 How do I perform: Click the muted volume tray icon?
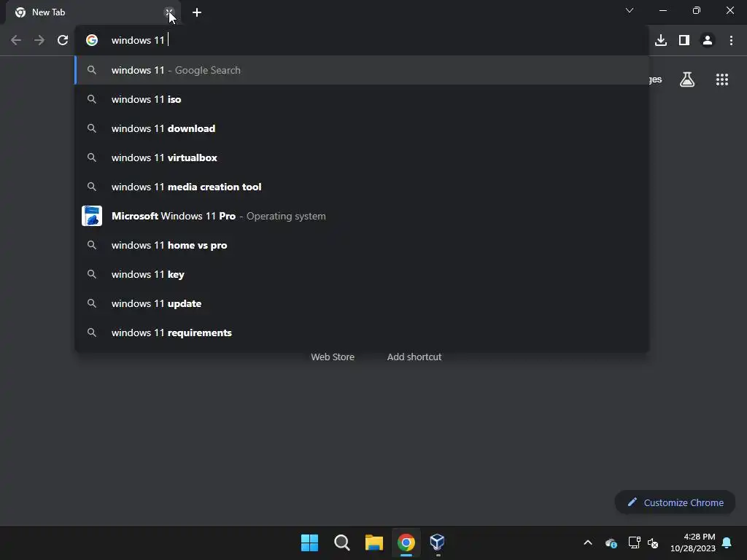click(x=653, y=542)
